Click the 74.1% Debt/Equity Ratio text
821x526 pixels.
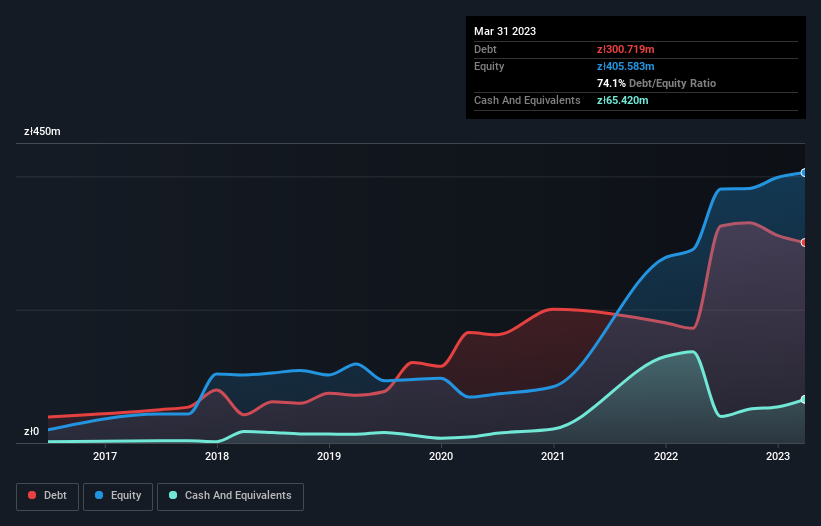[x=656, y=83]
